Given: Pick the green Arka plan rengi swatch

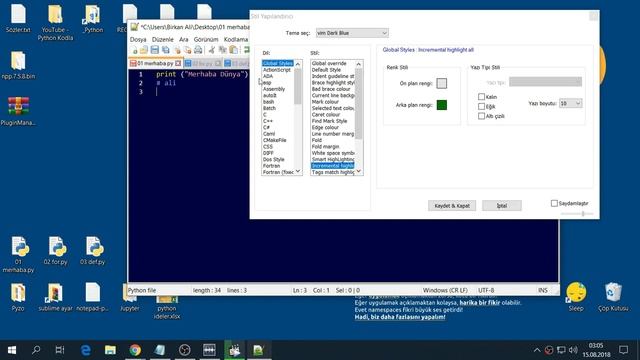Looking at the screenshot, I should pos(442,105).
